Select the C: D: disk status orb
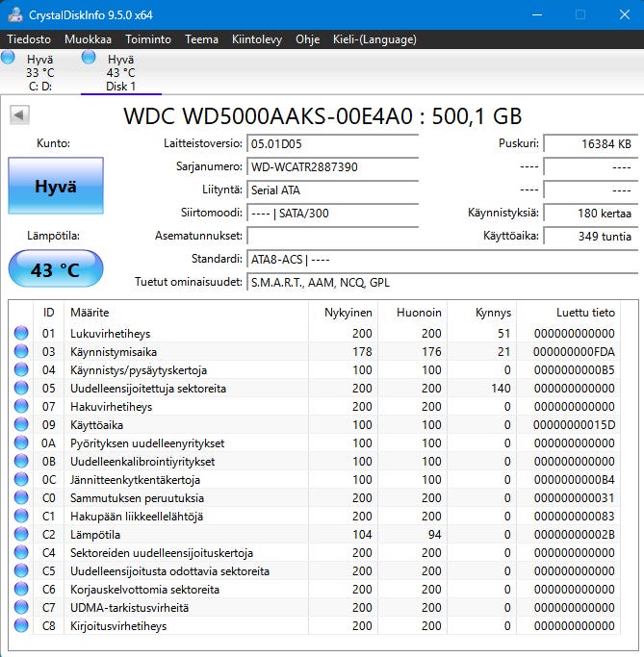The image size is (644, 657). (10, 59)
